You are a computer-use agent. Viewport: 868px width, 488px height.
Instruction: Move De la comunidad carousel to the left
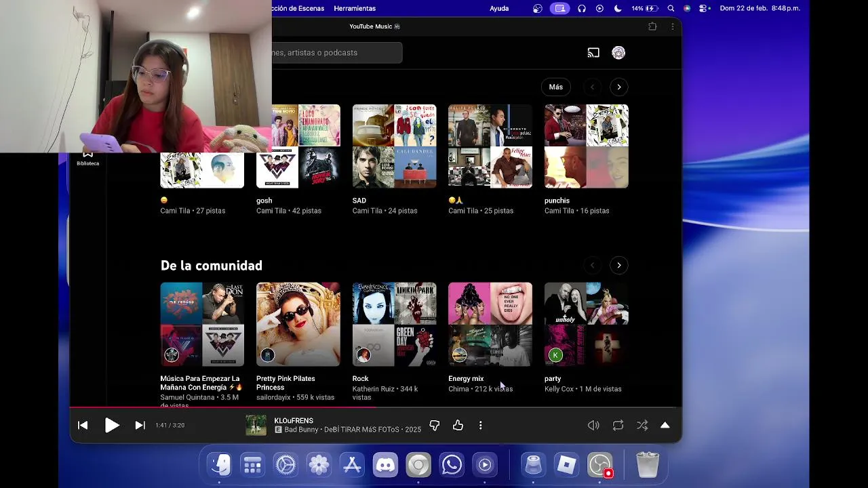(592, 265)
